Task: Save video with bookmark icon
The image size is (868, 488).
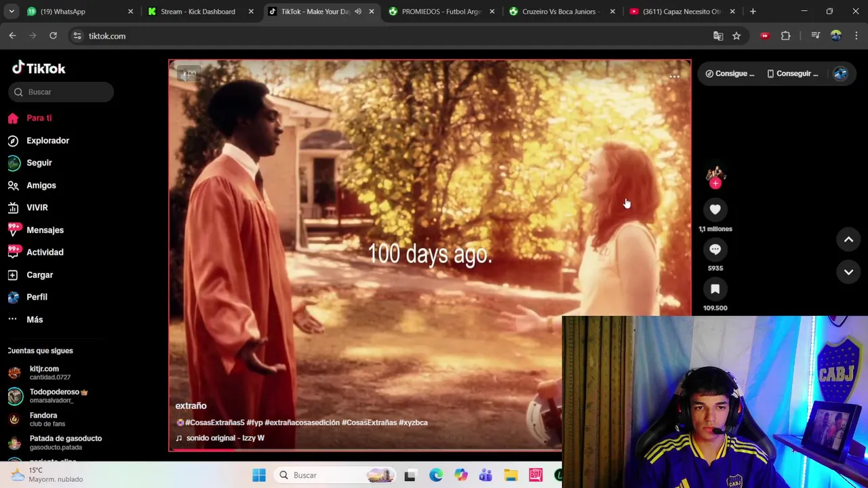Action: click(715, 289)
